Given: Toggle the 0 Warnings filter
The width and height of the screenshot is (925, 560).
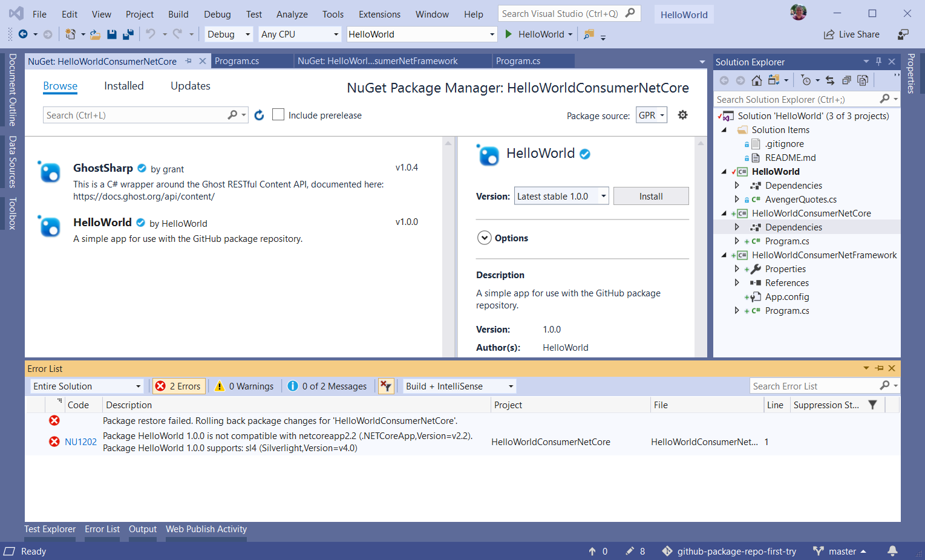Looking at the screenshot, I should pyautogui.click(x=245, y=386).
